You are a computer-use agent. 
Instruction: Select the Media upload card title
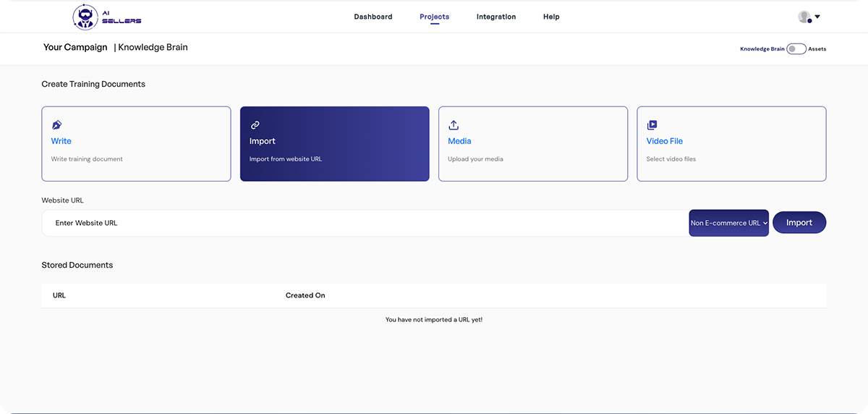click(x=459, y=141)
